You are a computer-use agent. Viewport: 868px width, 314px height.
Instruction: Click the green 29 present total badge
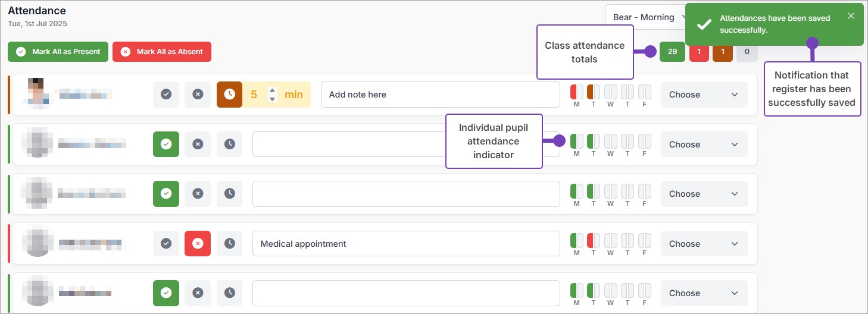672,52
